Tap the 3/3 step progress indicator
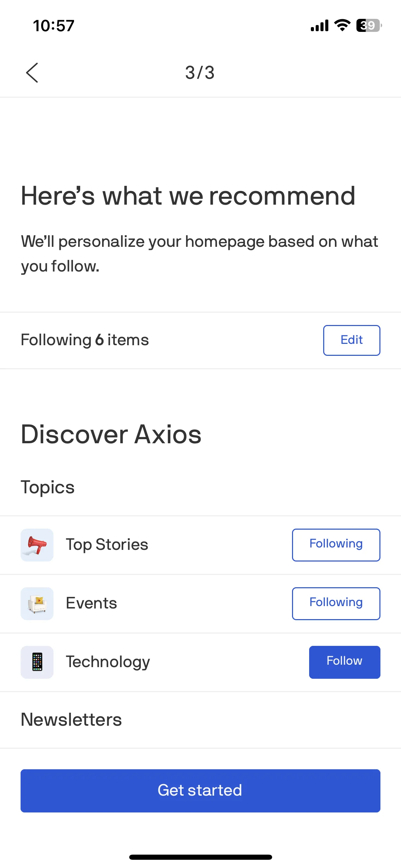The width and height of the screenshot is (401, 868). (x=200, y=73)
